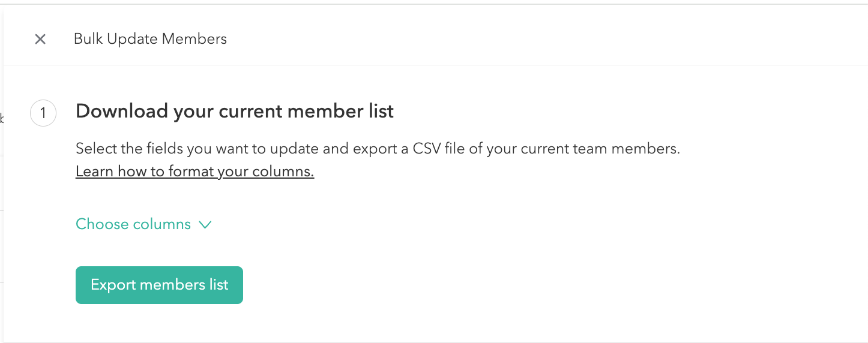Click the Select the fields description text
The width and height of the screenshot is (868, 343).
[x=377, y=149]
